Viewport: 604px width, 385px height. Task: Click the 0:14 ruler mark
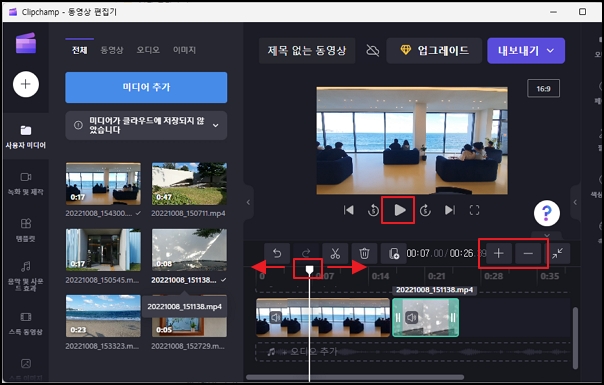coord(380,276)
